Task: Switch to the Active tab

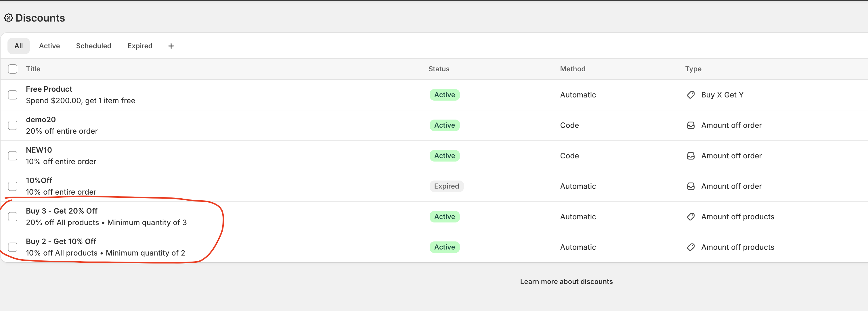Action: pyautogui.click(x=49, y=46)
